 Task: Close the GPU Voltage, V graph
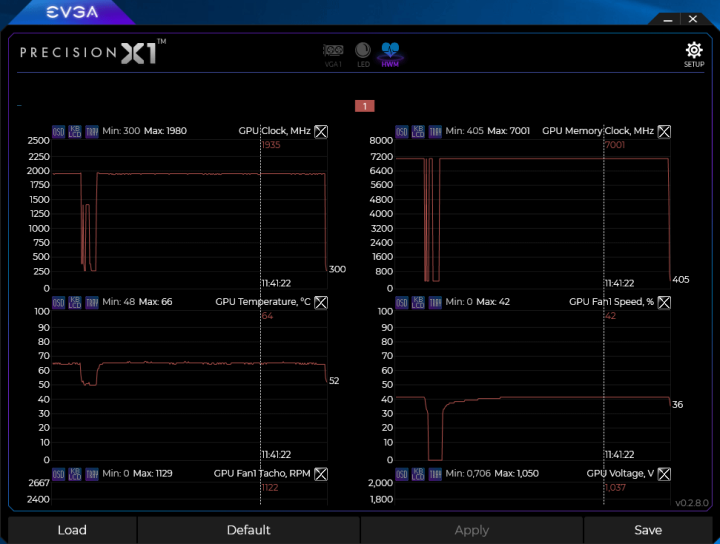(664, 474)
